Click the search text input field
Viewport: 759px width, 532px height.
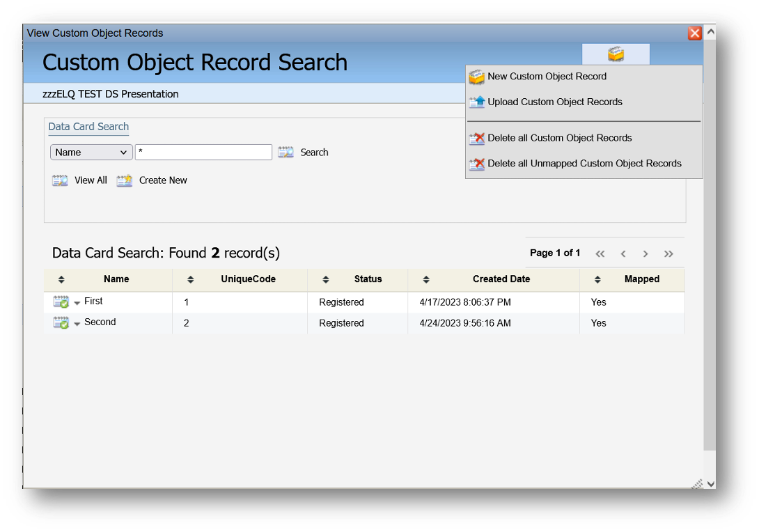[203, 152]
